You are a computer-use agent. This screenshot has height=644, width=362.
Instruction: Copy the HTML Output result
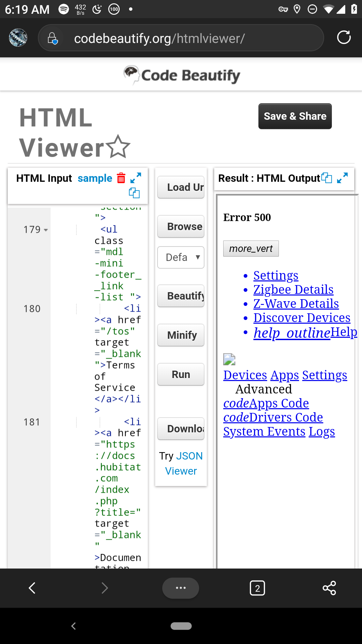pos(326,178)
